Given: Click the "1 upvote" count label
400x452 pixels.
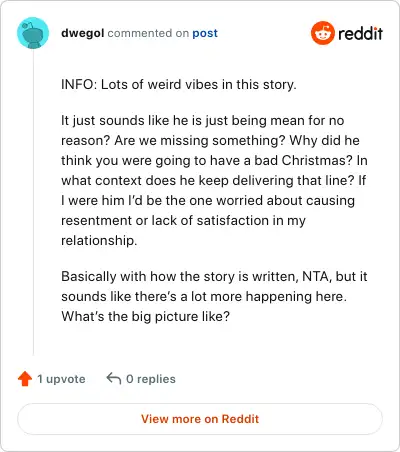Looking at the screenshot, I should 61,379.
